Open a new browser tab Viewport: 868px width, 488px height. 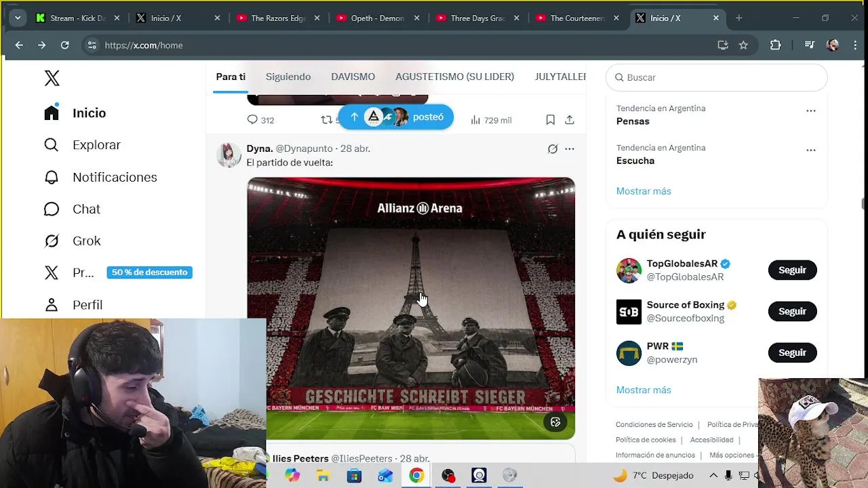pos(739,18)
